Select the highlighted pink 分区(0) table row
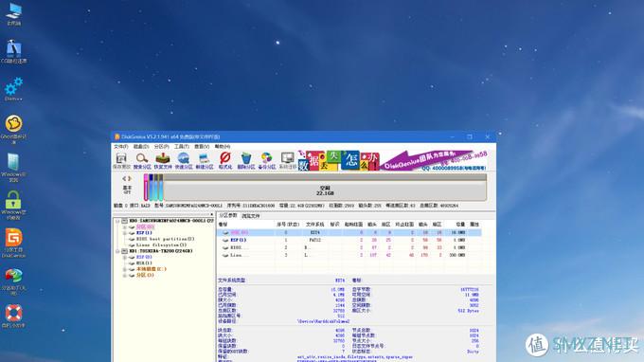This screenshot has width=644, height=362. click(x=349, y=232)
